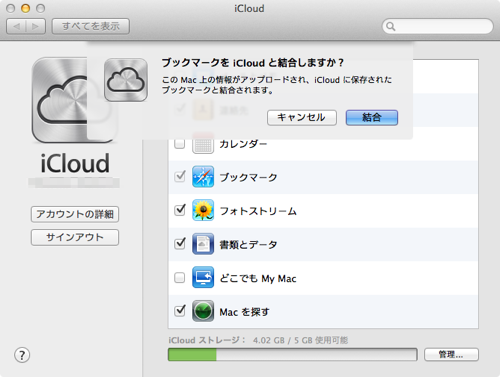This screenshot has height=377, width=500.
Task: Click the magnifying glass in search field
Action: point(391,26)
